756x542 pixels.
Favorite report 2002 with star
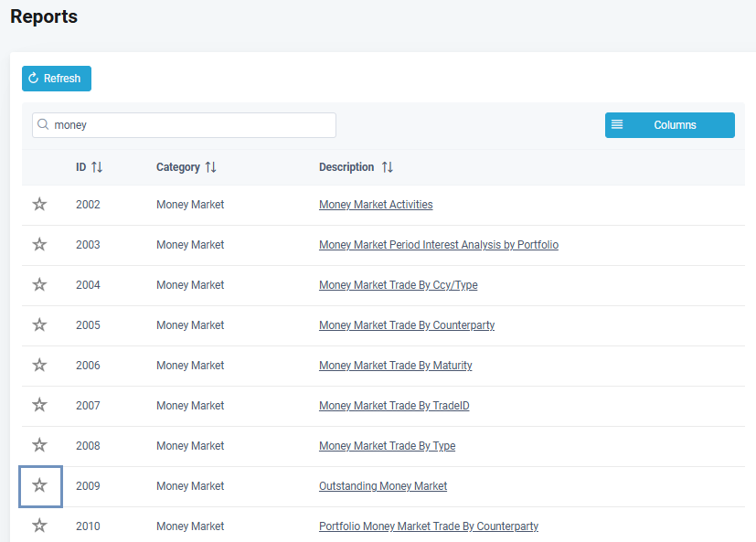[39, 205]
